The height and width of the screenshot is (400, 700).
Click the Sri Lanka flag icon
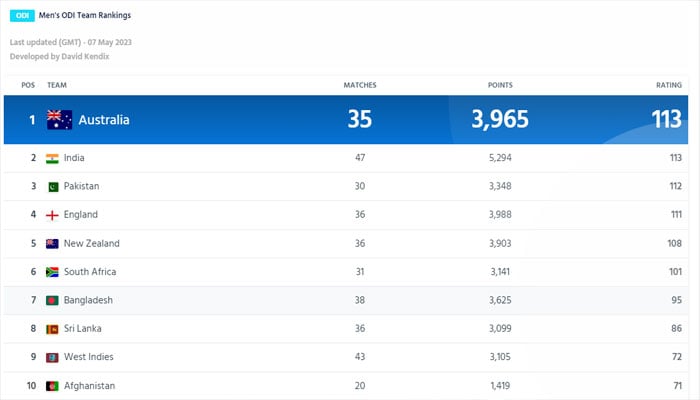[53, 329]
